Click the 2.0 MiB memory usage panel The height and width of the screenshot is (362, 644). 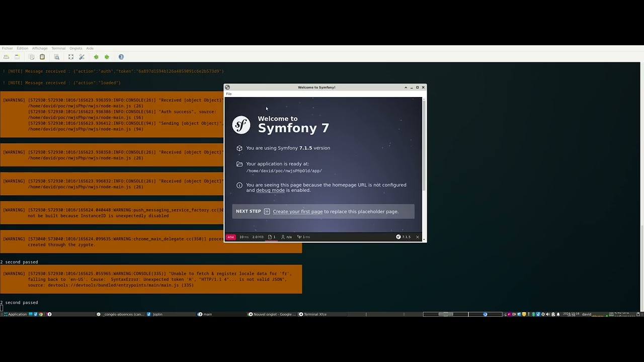coord(258,237)
